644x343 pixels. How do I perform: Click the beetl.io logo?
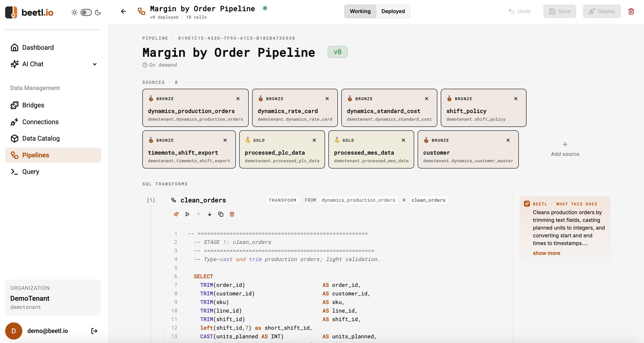pyautogui.click(x=29, y=12)
